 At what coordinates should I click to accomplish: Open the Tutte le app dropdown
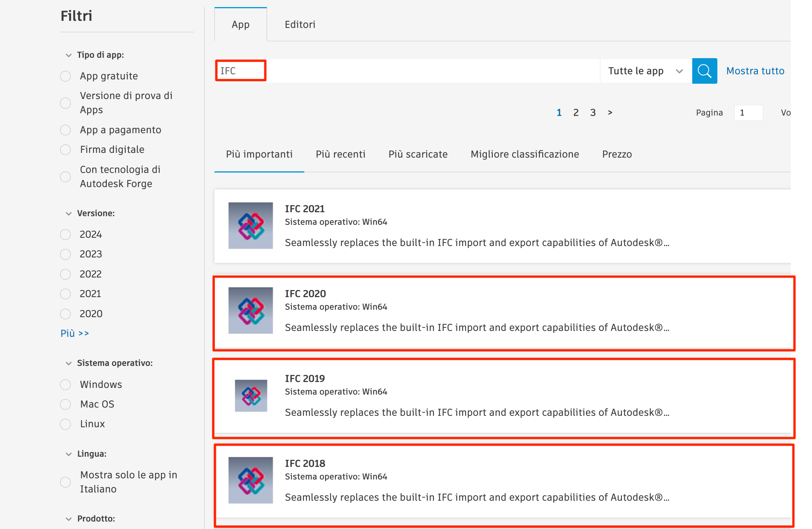(646, 71)
